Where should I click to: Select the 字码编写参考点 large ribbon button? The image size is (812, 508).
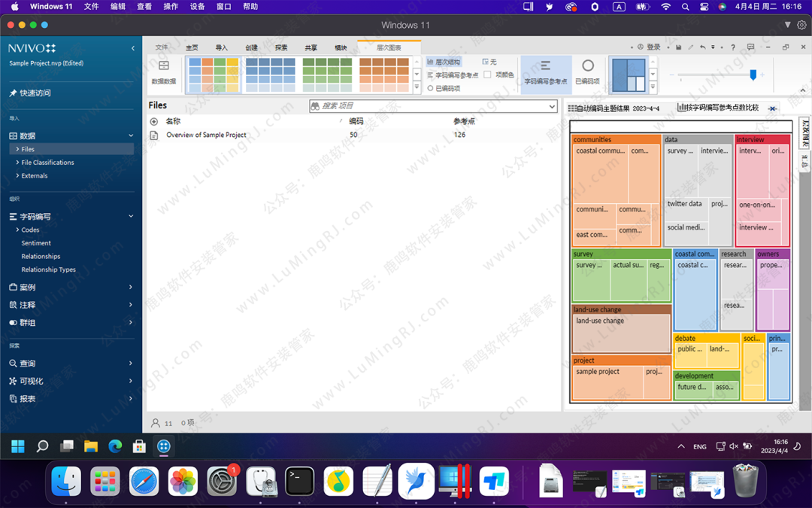[546, 73]
